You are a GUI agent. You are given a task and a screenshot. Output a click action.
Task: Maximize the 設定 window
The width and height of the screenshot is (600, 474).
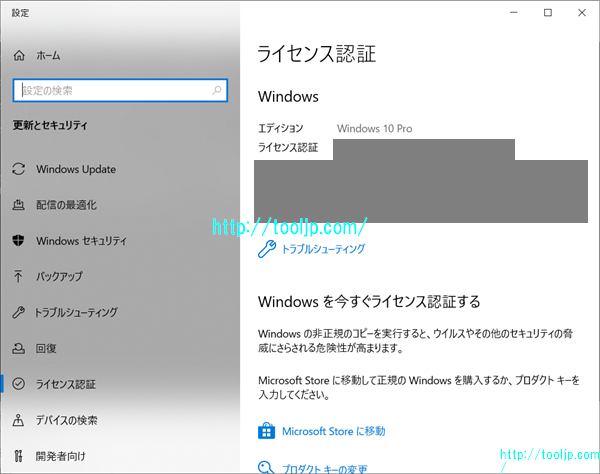[548, 13]
